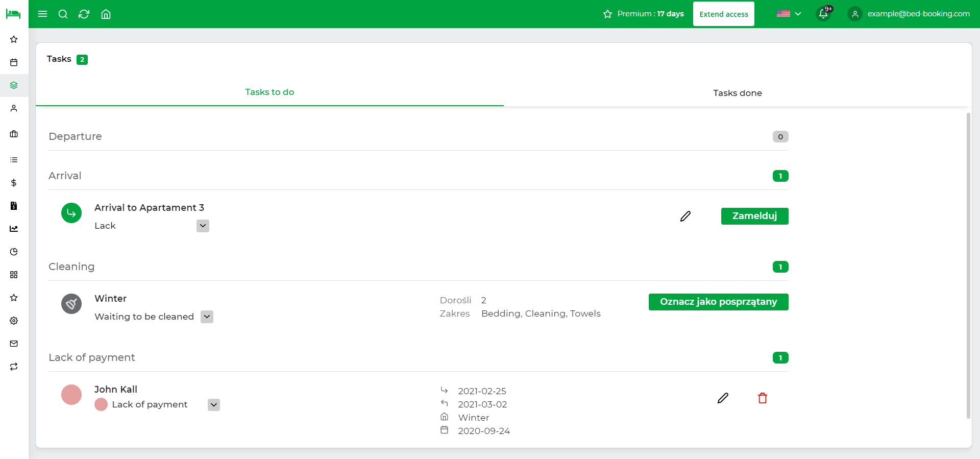The width and height of the screenshot is (980, 459).
Task: Open the pie chart sidebar icon
Action: pos(14,252)
